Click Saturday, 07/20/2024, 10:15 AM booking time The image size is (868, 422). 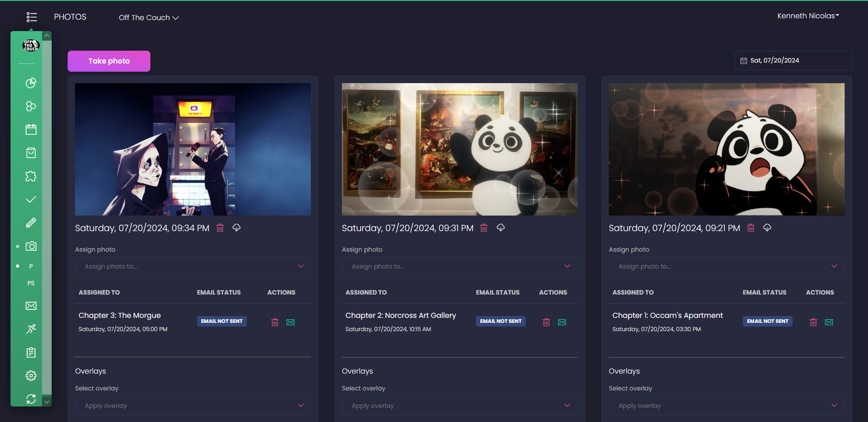click(388, 329)
